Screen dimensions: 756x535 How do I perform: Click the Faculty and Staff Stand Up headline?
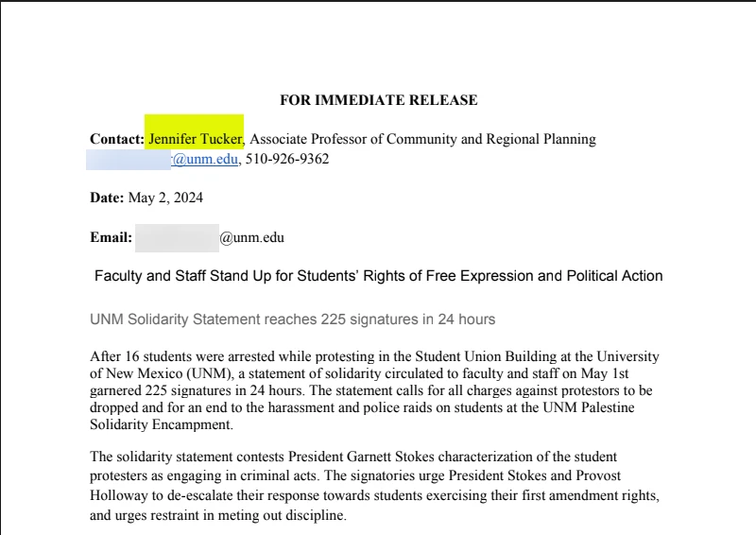[378, 276]
